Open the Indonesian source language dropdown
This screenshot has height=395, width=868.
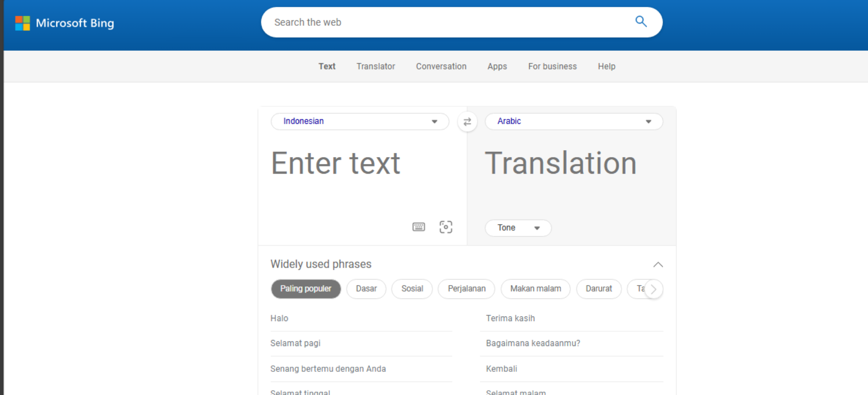pos(360,122)
